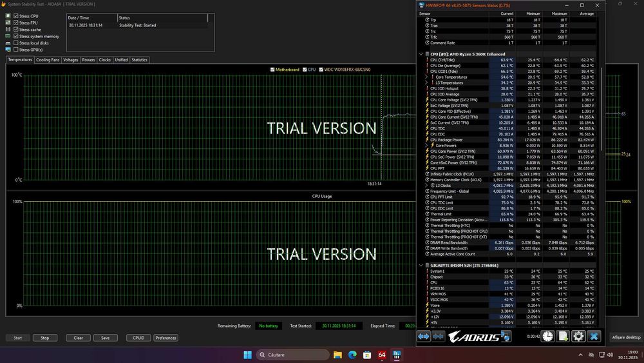Enable Stress GPU(s) checkbox
The image size is (644, 363).
(x=16, y=50)
